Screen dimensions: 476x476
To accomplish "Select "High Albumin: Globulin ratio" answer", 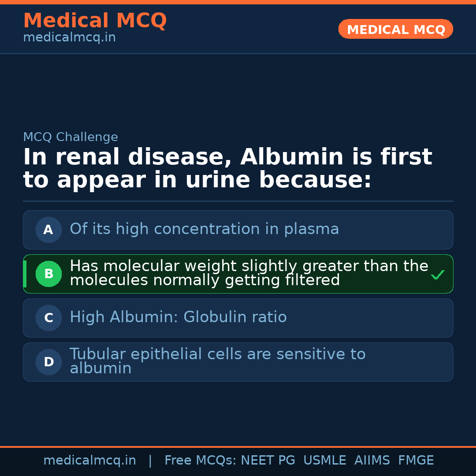I will (178, 317).
